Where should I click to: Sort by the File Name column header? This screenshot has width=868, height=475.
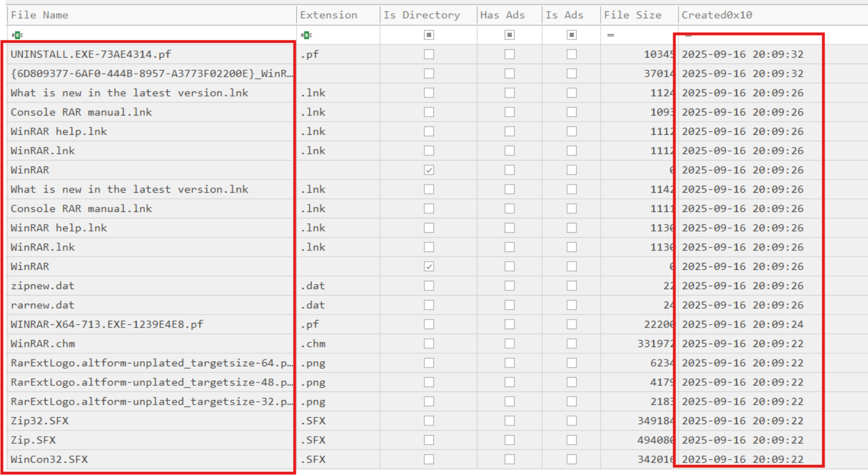click(x=39, y=15)
